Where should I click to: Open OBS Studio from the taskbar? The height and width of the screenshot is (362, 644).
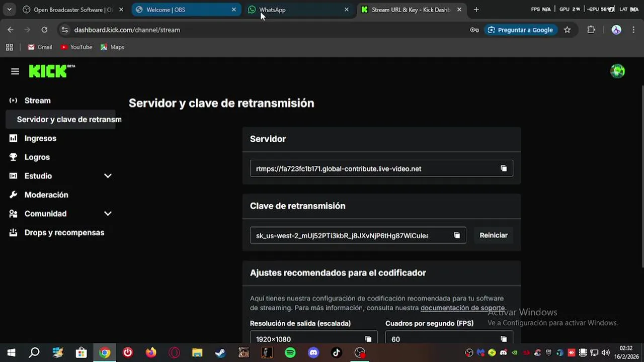(x=360, y=353)
